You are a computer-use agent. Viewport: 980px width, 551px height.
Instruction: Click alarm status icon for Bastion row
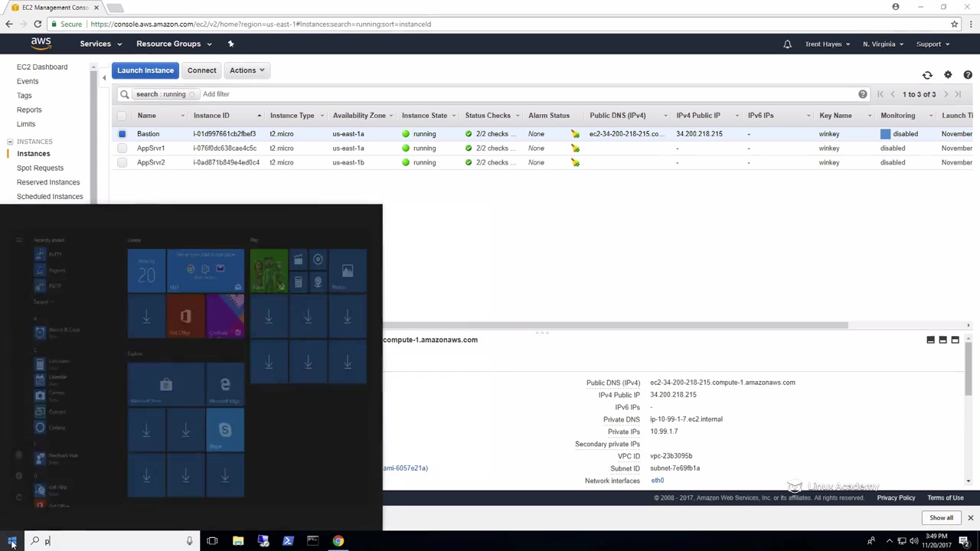575,134
